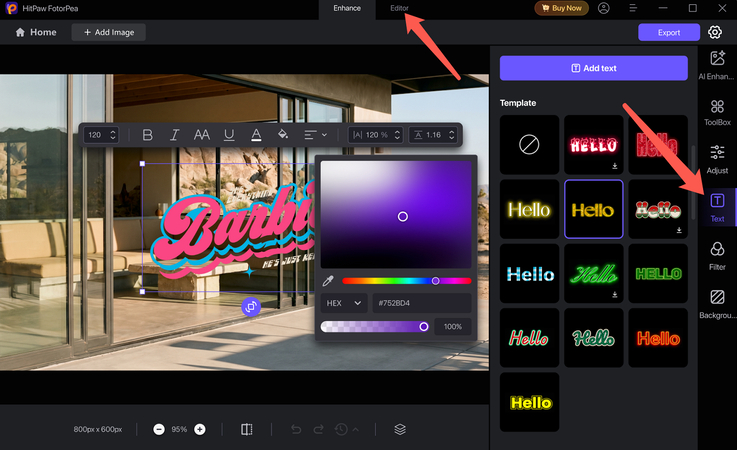Image resolution: width=737 pixels, height=450 pixels.
Task: Click the Add text button
Action: [x=594, y=68]
